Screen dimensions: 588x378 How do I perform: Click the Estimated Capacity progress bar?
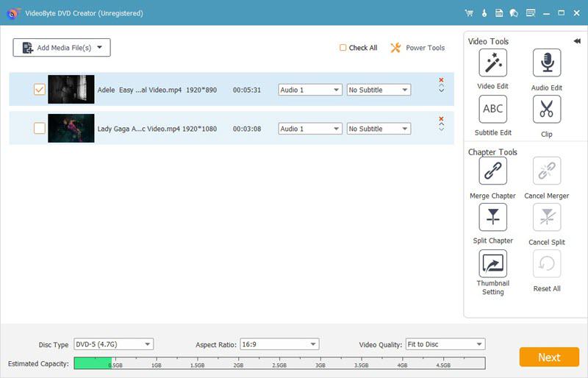[279, 363]
